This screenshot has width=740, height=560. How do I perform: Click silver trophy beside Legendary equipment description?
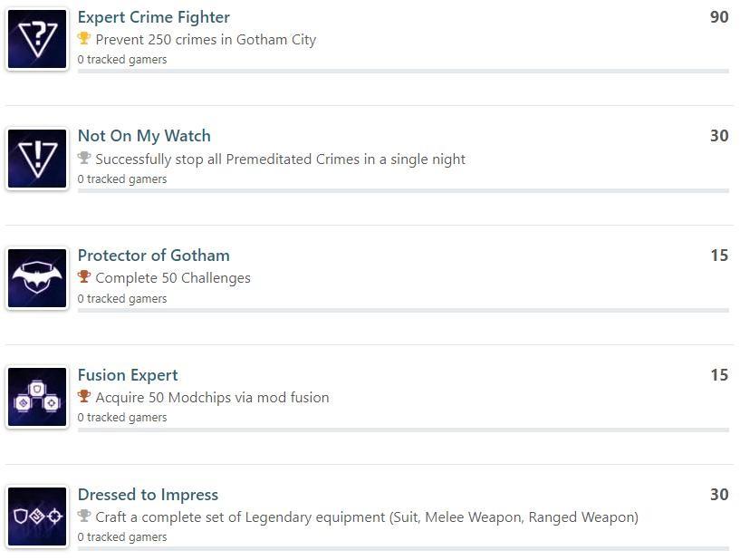pyautogui.click(x=84, y=516)
